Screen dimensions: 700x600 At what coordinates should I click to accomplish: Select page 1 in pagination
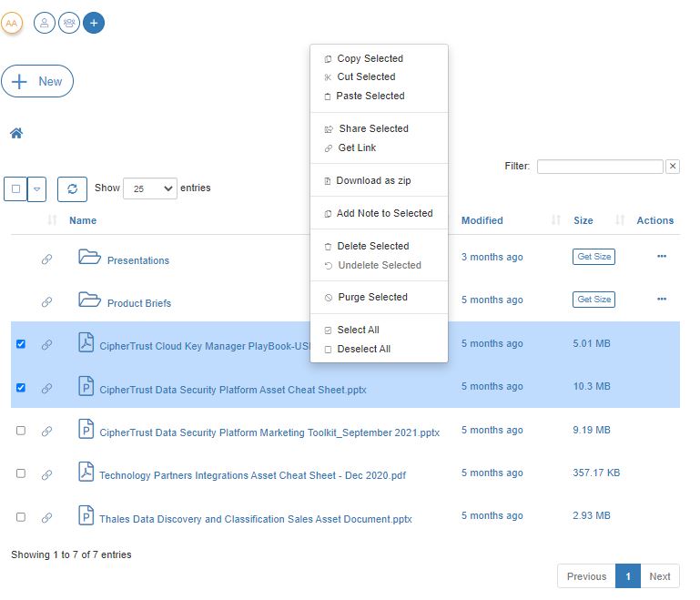click(x=628, y=576)
